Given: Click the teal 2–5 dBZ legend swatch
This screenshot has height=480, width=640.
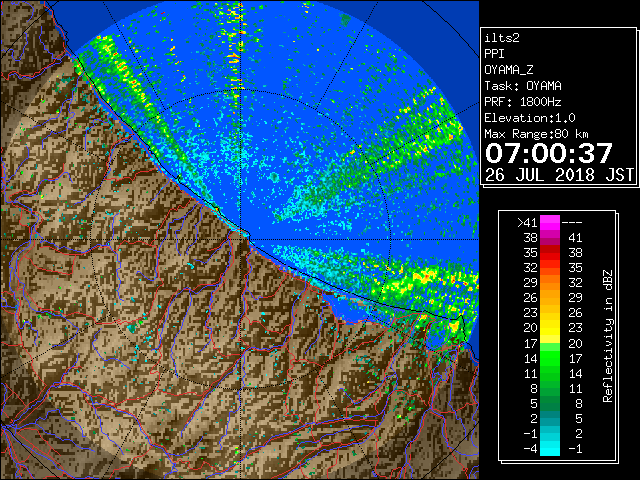Looking at the screenshot, I should tap(550, 418).
